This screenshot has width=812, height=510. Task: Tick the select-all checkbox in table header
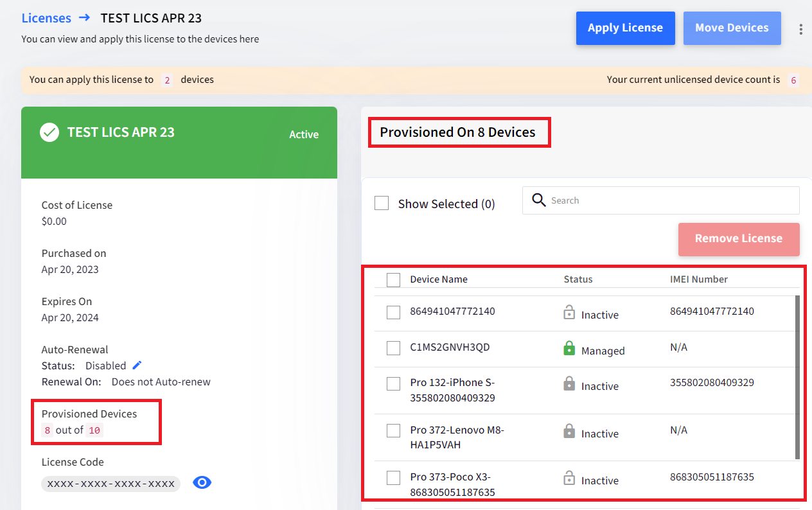393,279
